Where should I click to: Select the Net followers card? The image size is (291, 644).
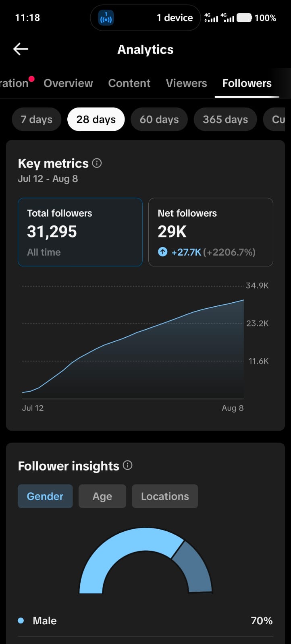pyautogui.click(x=211, y=232)
